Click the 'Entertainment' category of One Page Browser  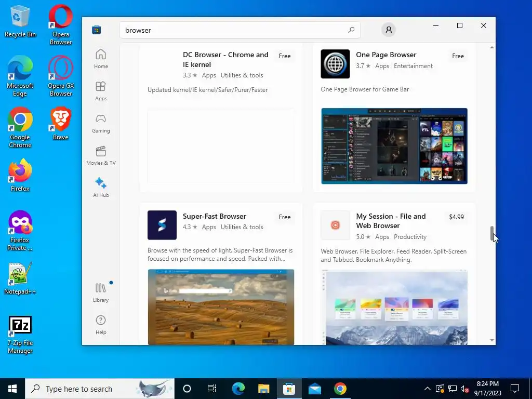413,66
